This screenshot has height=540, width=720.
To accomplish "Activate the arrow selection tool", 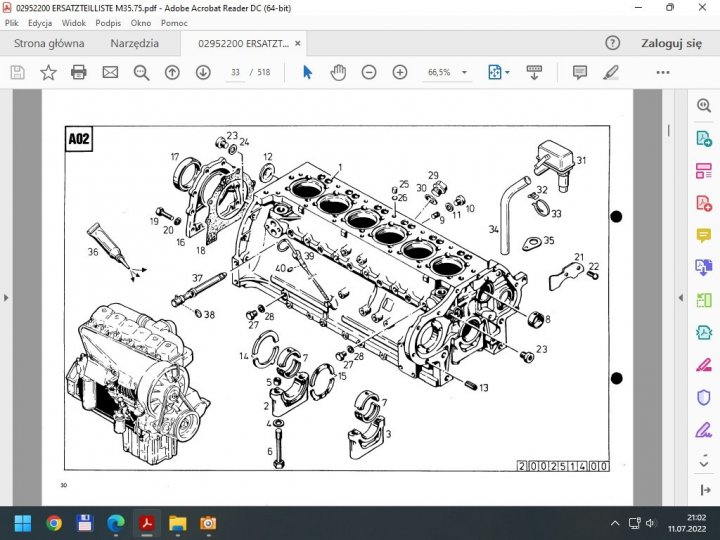I will point(307,72).
